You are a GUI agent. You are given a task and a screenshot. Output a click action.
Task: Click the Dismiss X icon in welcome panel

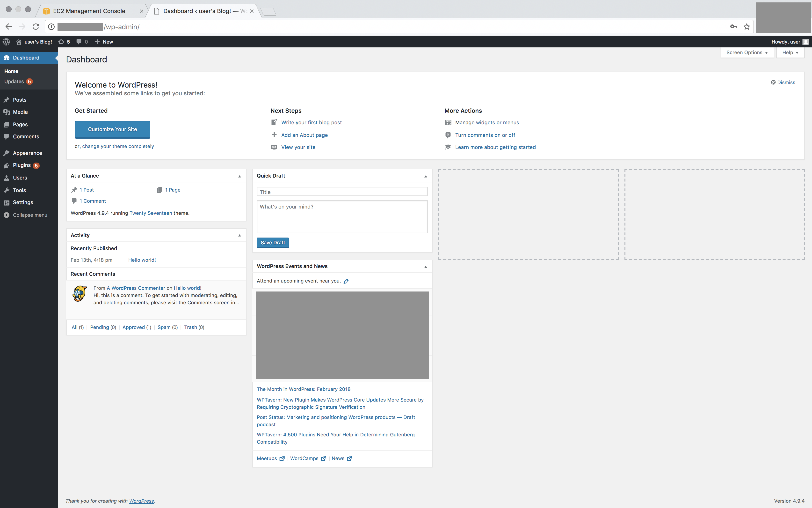(773, 82)
